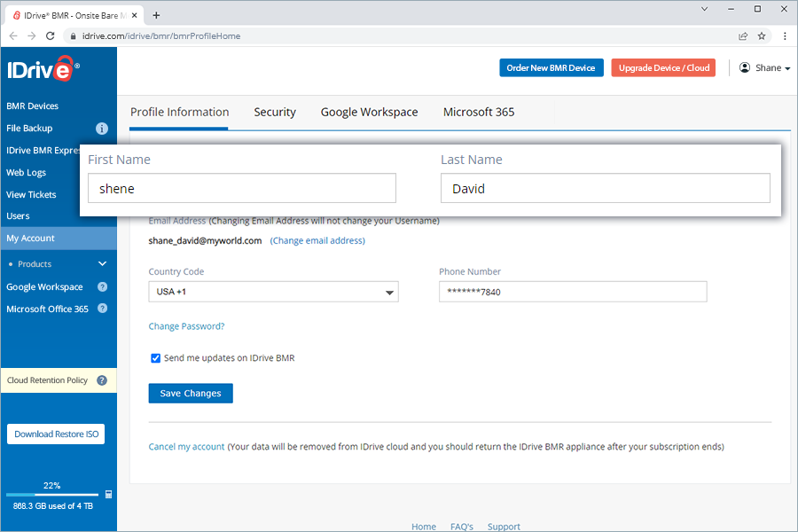Open View Tickets in sidebar
This screenshot has height=532, width=798.
(31, 194)
